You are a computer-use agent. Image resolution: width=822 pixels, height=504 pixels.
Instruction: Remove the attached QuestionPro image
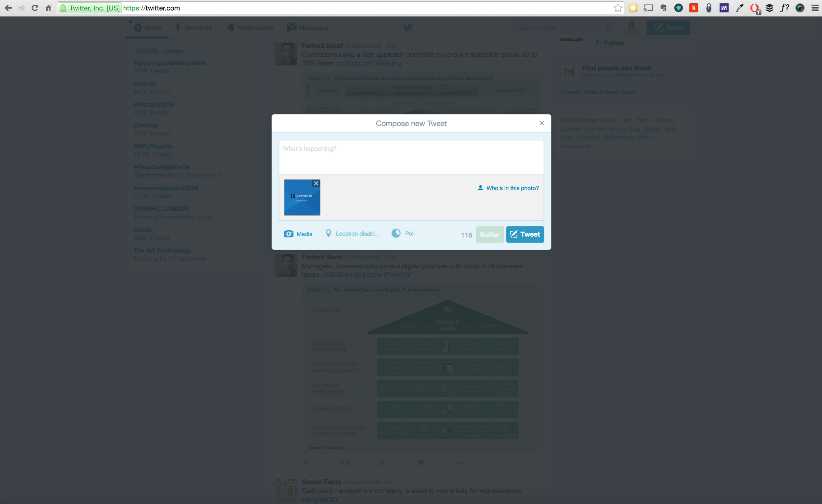[x=316, y=183]
